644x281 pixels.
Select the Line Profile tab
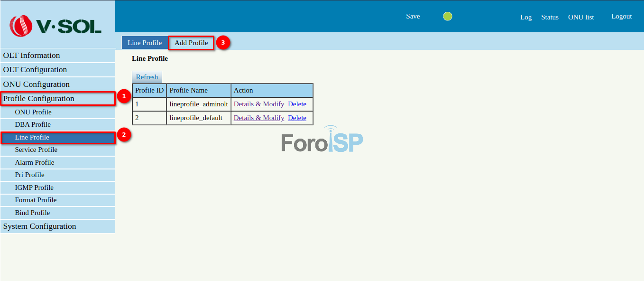point(145,43)
